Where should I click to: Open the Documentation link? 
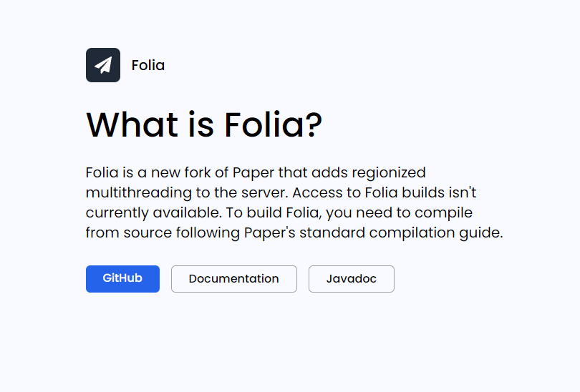234,279
